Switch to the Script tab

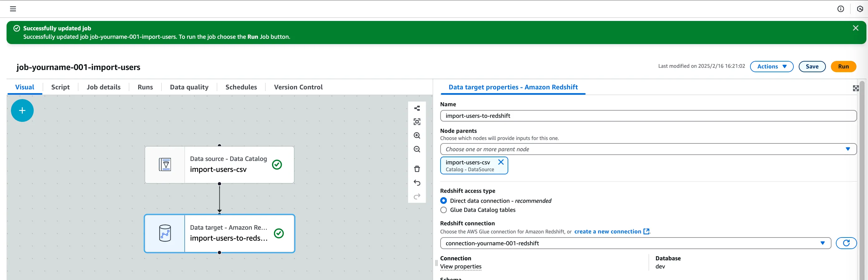(60, 87)
